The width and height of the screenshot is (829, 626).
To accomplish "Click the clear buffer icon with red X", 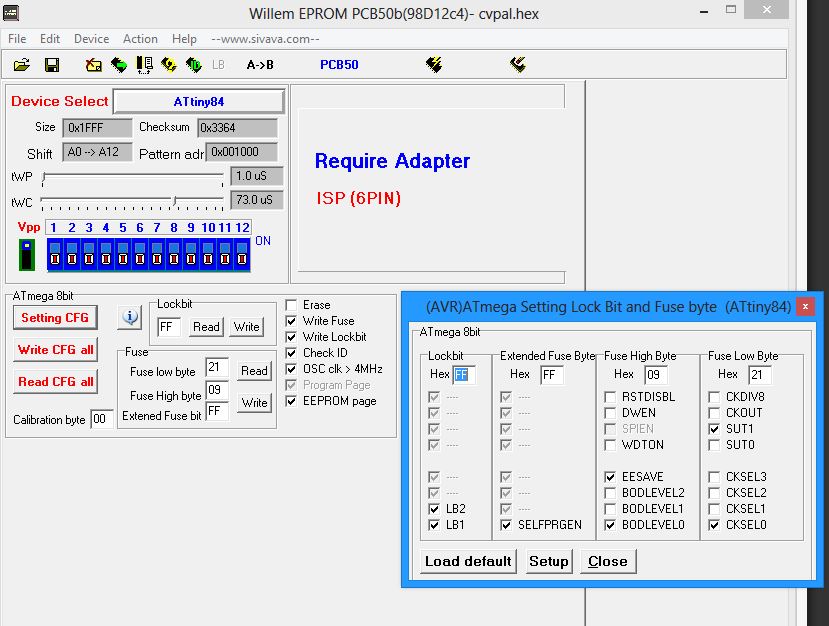I will pos(94,65).
